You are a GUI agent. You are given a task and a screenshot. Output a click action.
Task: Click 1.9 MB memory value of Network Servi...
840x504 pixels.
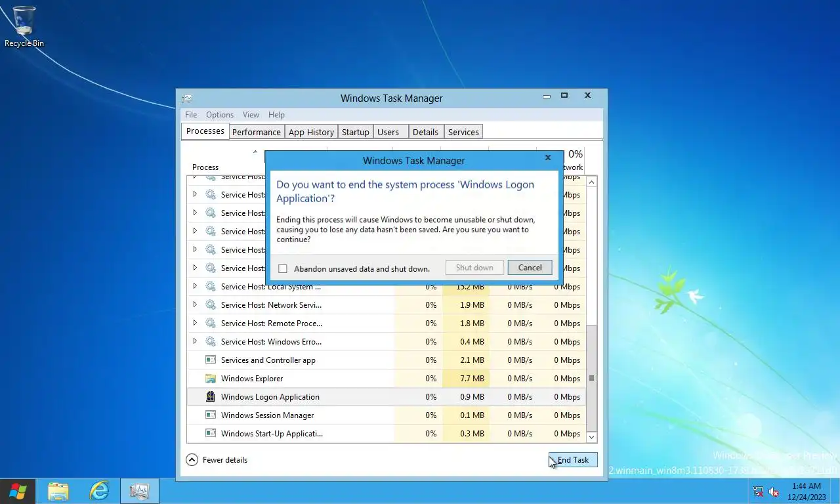[x=471, y=304]
